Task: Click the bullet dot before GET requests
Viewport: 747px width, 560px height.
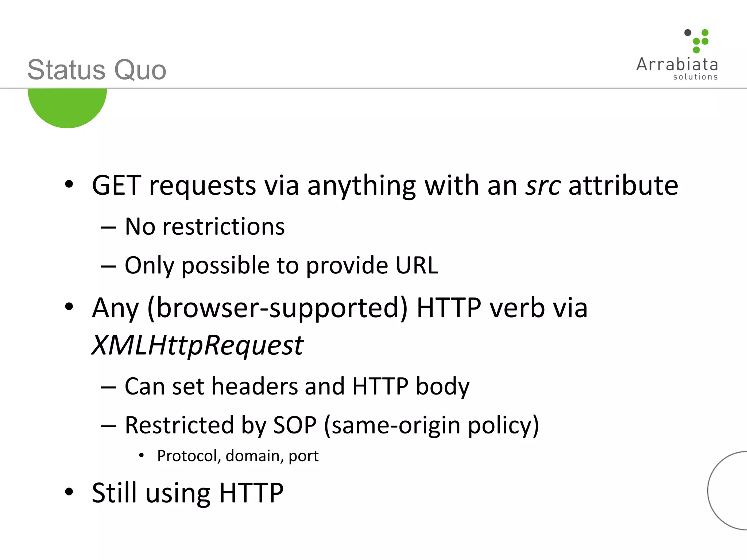Action: point(69,184)
